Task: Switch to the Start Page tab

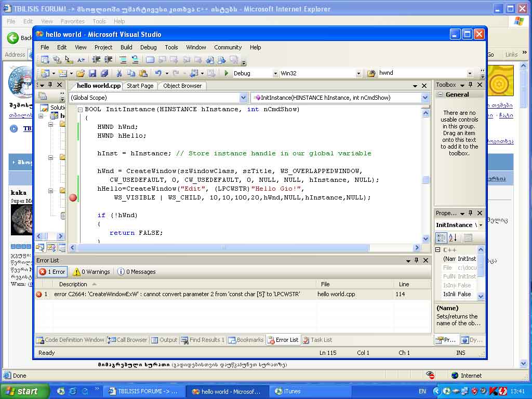Action: (x=140, y=86)
